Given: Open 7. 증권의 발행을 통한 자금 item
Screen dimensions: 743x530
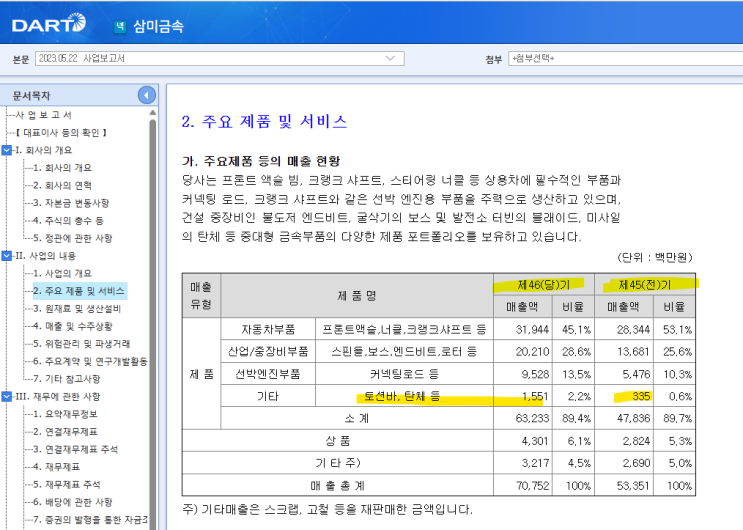Looking at the screenshot, I should (x=90, y=520).
